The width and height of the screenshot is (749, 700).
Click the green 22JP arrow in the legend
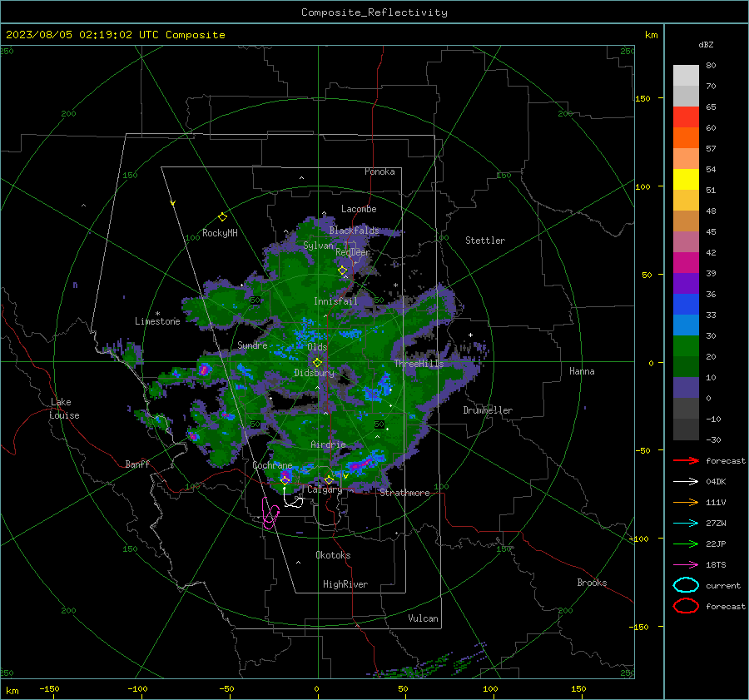[686, 544]
